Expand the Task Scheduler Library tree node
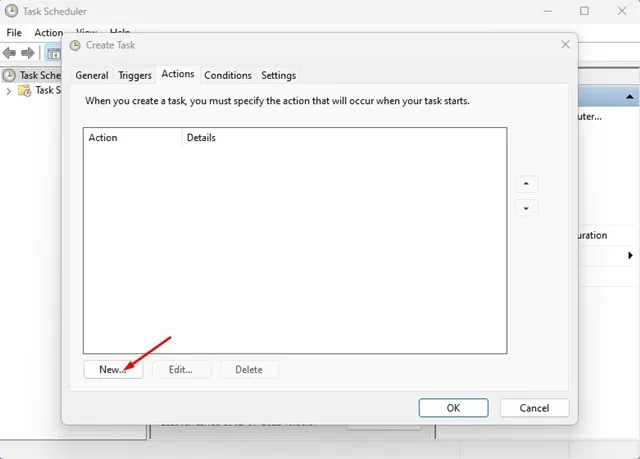This screenshot has width=640, height=459. pyautogui.click(x=10, y=91)
